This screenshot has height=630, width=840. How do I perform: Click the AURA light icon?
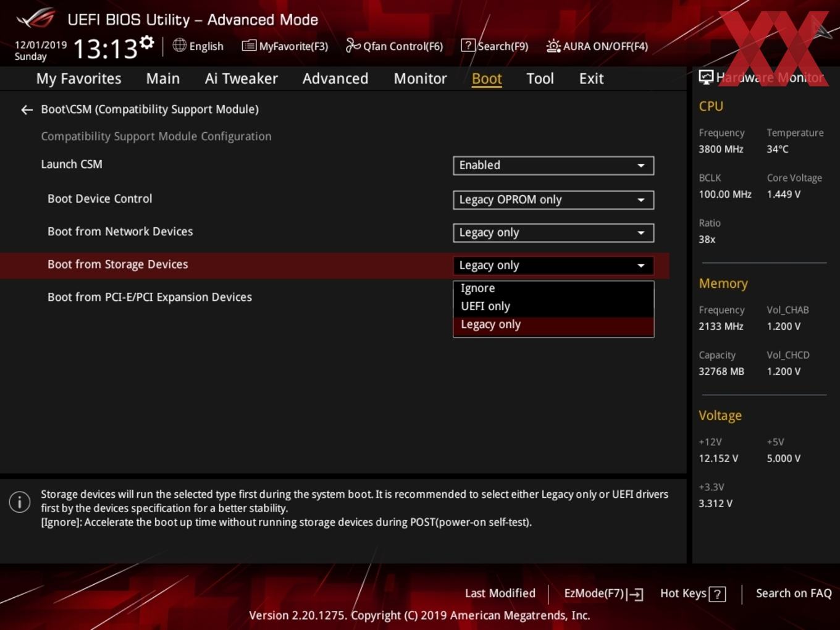pyautogui.click(x=553, y=46)
